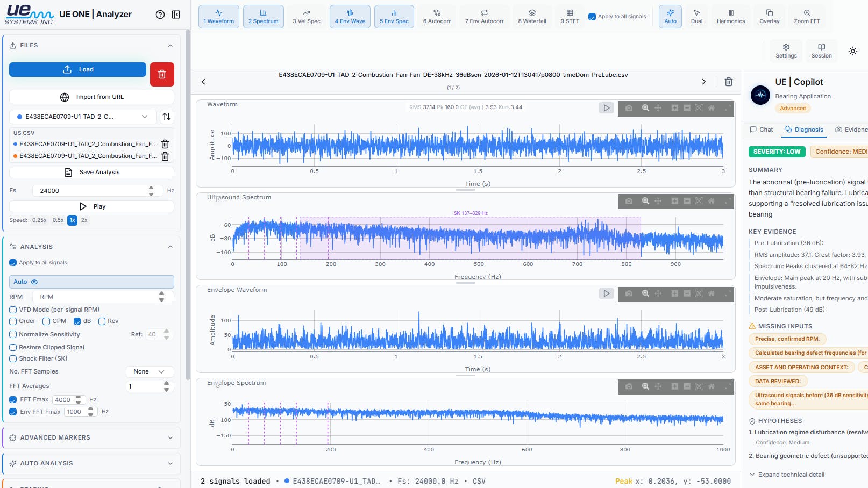This screenshot has width=868, height=488.
Task: Delete the first US CSV file
Action: click(166, 144)
